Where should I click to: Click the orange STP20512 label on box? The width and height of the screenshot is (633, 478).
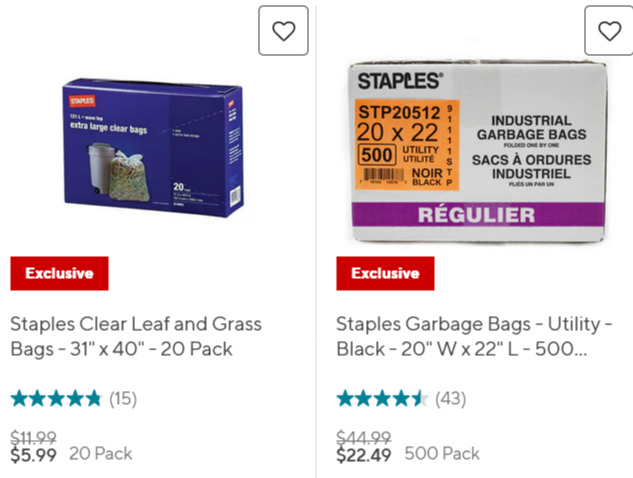click(x=407, y=145)
